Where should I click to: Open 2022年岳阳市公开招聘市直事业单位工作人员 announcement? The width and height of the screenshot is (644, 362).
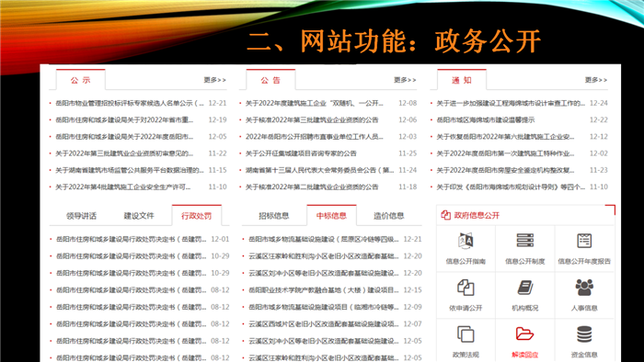tap(315, 137)
